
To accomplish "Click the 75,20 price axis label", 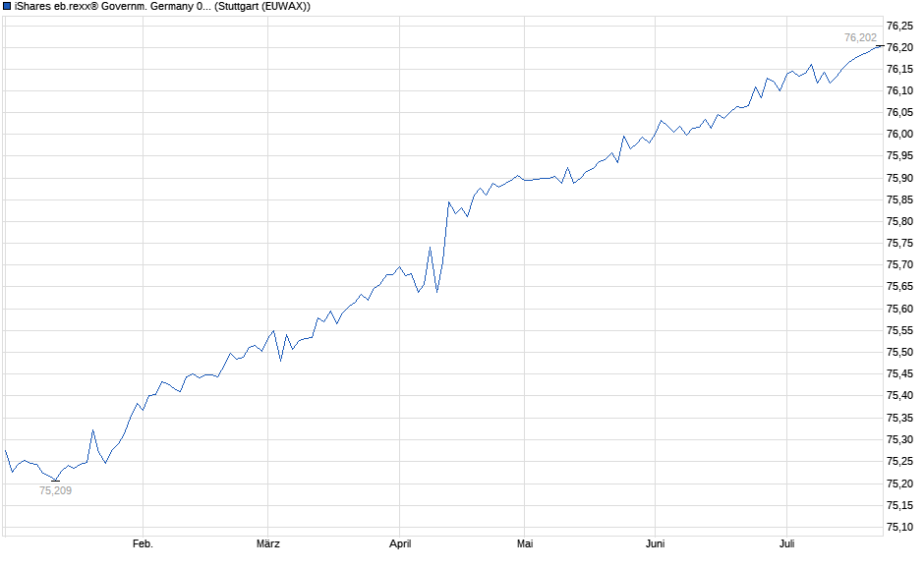I will pos(899,484).
